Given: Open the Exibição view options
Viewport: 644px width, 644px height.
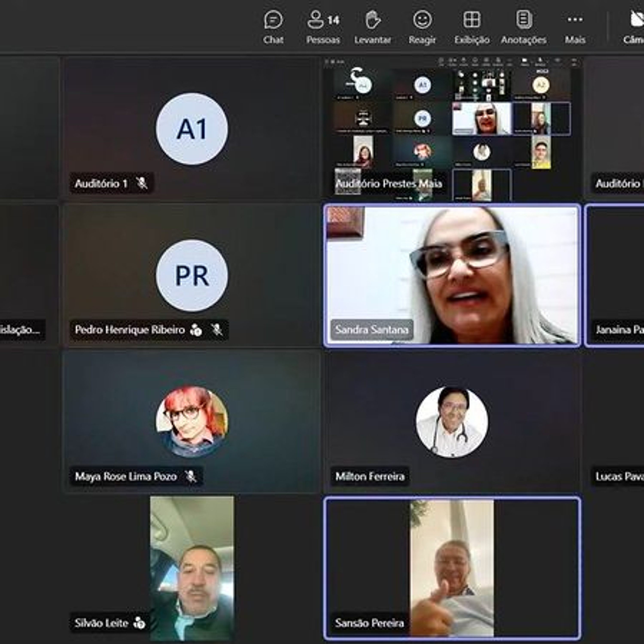Looking at the screenshot, I should [472, 27].
